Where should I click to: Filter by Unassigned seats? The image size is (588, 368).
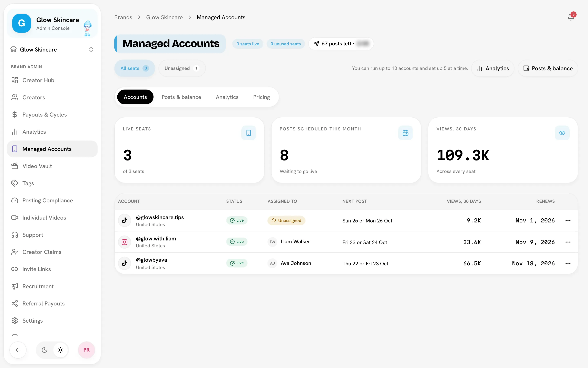182,68
